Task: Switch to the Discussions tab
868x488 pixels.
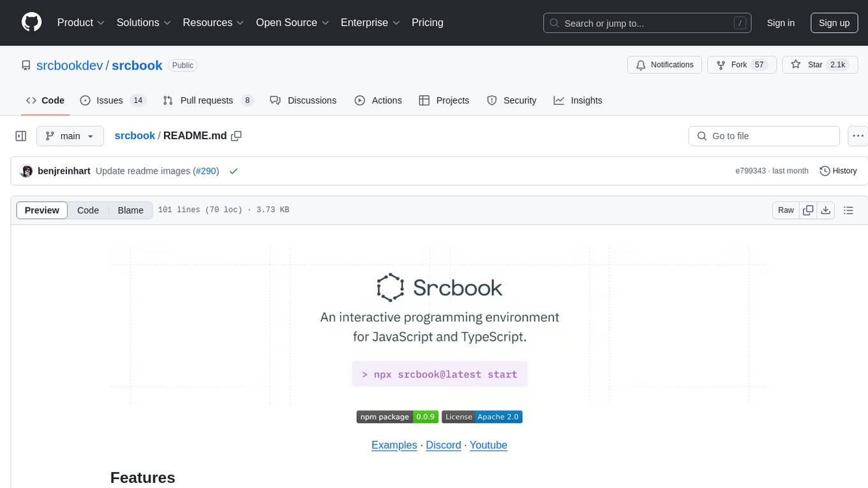Action: tap(303, 100)
